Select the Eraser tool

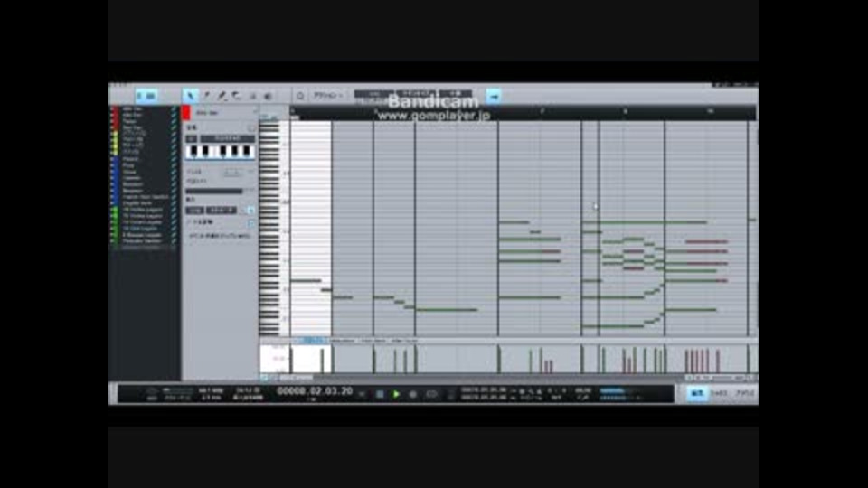[236, 96]
